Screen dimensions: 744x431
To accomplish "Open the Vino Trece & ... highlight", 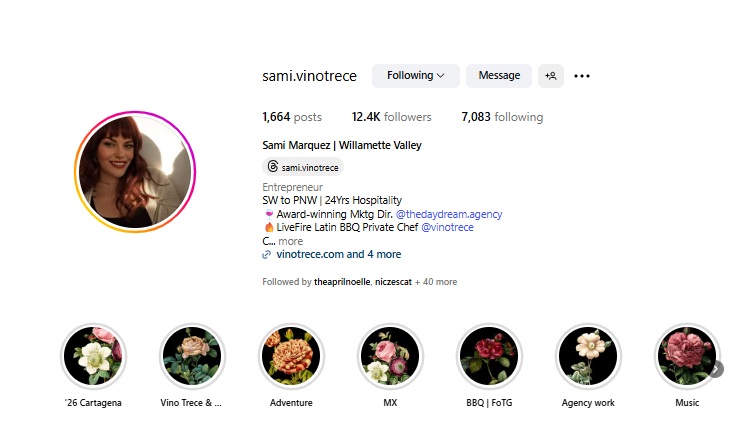I will click(x=192, y=356).
